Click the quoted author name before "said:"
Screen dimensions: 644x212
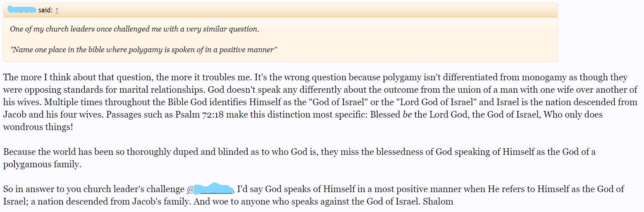pyautogui.click(x=21, y=10)
